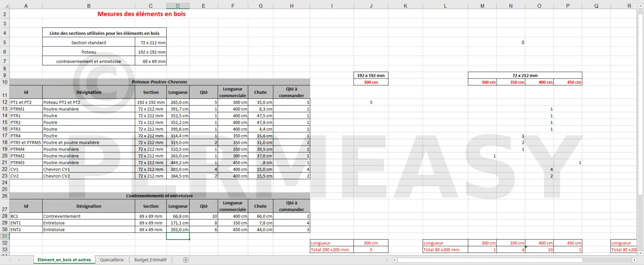Select chute cell ',8 cm'
Screen dimensions: 644x265
tap(261, 162)
